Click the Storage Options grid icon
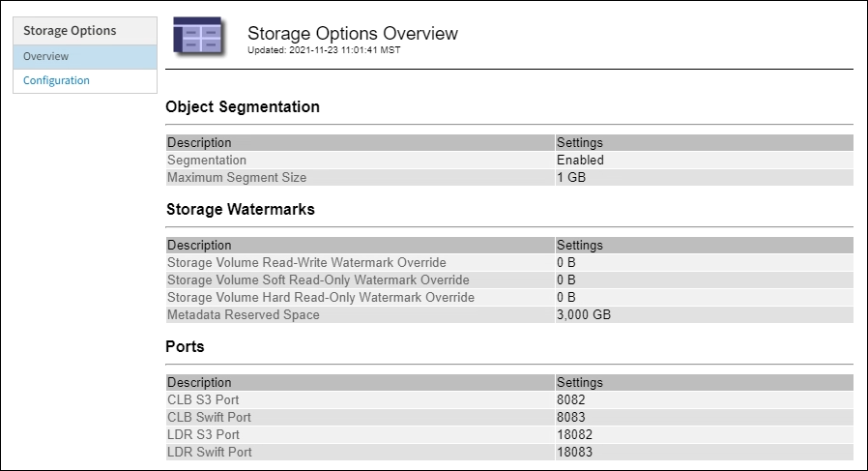This screenshot has height=471, width=868. 198,38
